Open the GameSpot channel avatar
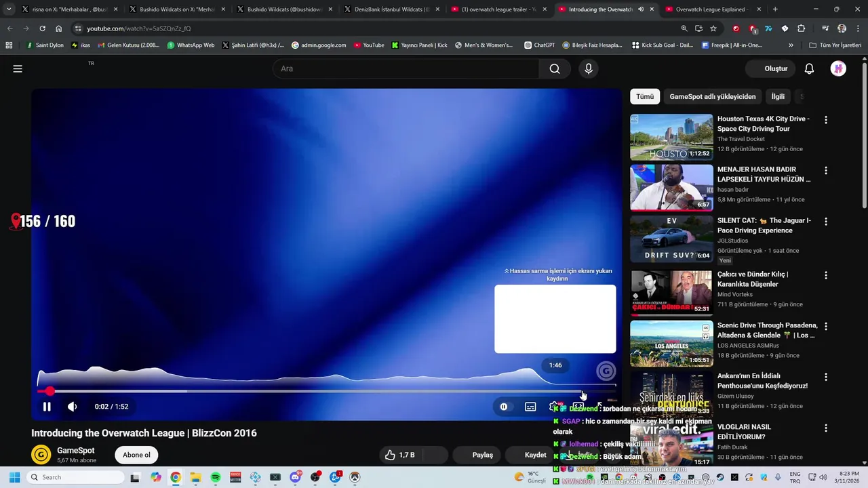The image size is (868, 488). 41,455
